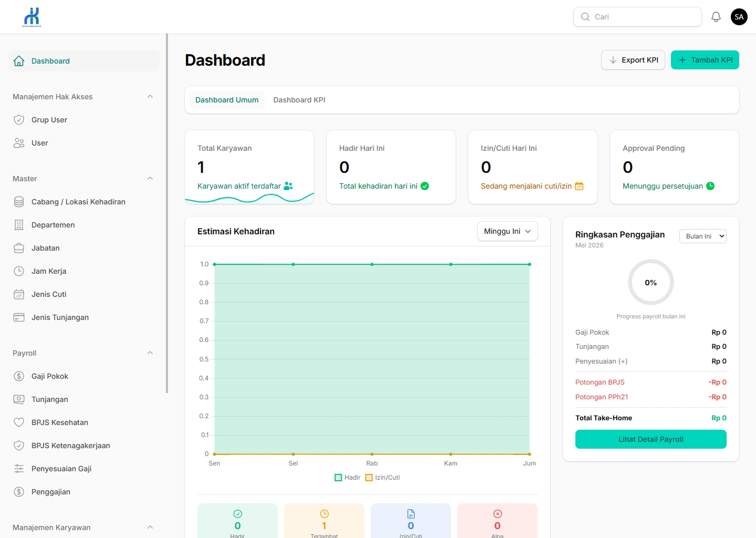This screenshot has width=756, height=538.
Task: Switch to Dashboard KPI tab
Action: pos(299,100)
